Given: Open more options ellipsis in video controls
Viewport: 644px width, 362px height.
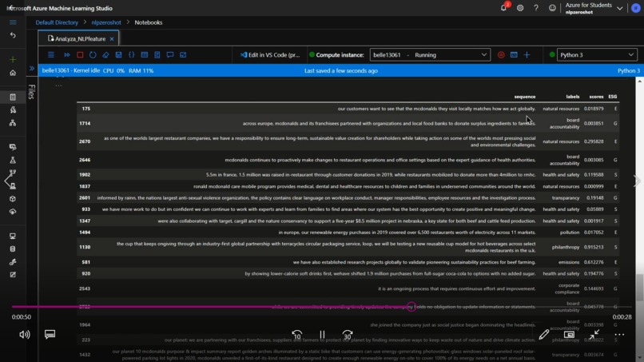Looking at the screenshot, I should pyautogui.click(x=619, y=335).
